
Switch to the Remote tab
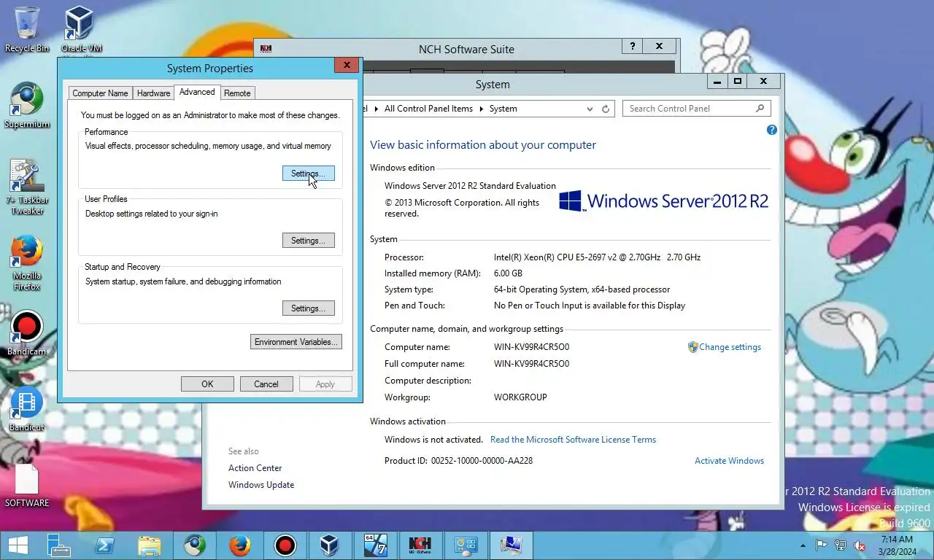[237, 93]
